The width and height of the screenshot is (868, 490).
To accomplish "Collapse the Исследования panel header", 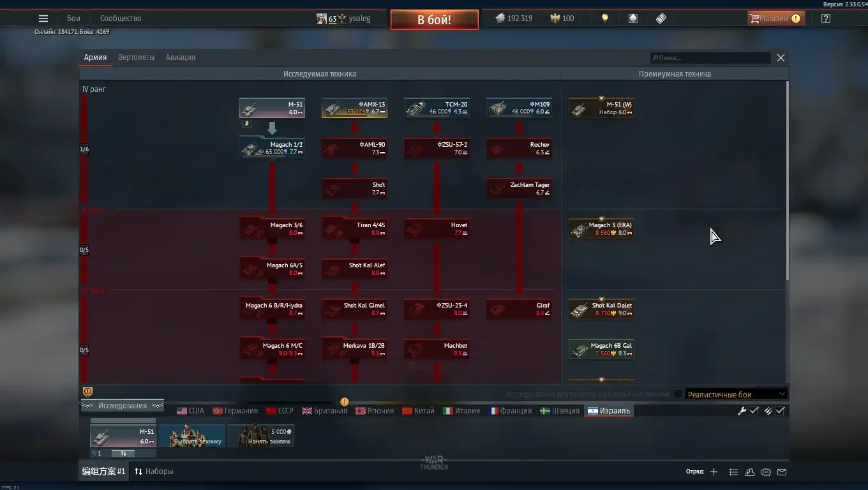I will [x=123, y=406].
